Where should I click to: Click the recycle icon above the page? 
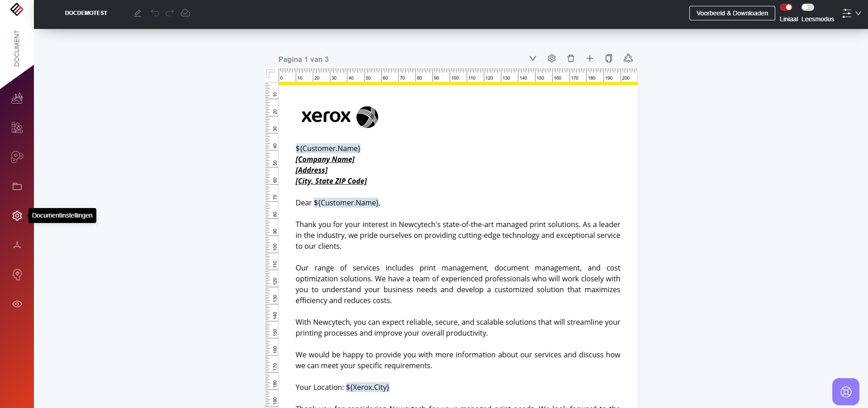pyautogui.click(x=628, y=58)
